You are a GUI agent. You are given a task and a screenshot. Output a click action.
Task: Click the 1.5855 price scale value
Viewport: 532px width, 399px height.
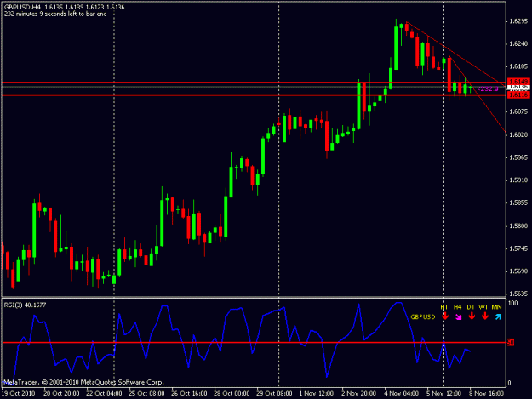coord(518,202)
